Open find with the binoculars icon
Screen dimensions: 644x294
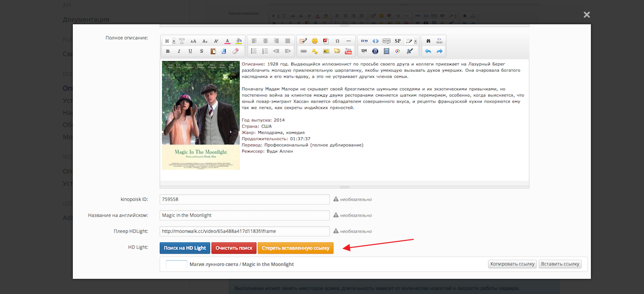(x=428, y=41)
